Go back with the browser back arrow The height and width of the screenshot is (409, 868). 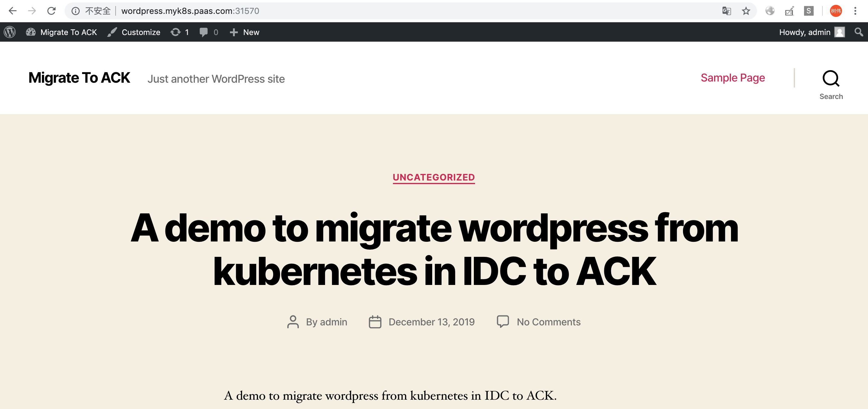click(12, 11)
